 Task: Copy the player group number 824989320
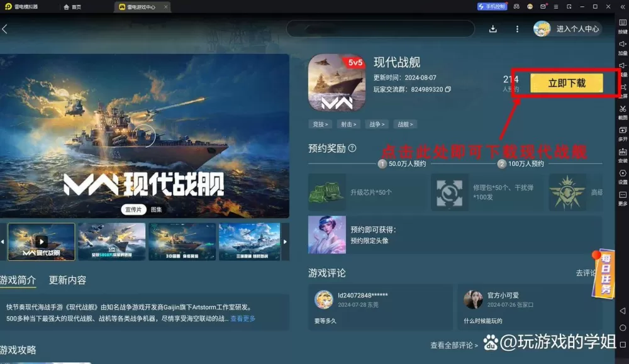[448, 89]
